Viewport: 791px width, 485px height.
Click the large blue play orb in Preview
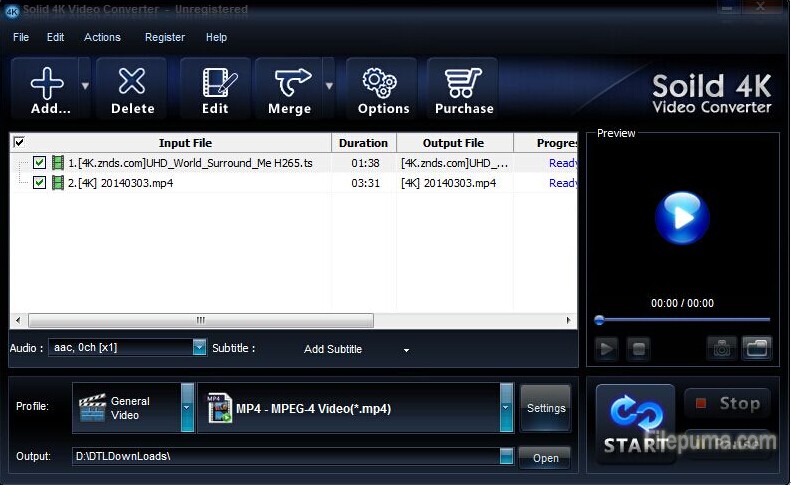(682, 218)
